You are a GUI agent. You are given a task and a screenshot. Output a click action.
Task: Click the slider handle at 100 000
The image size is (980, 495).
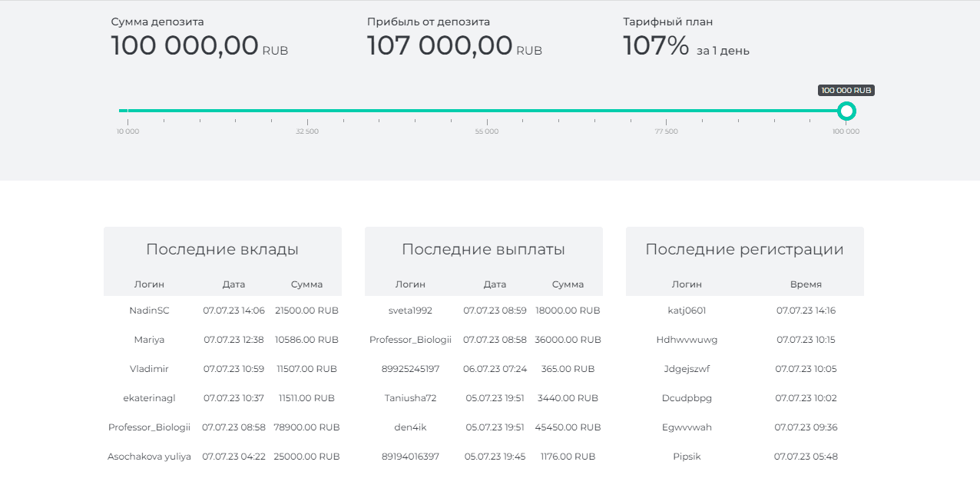(846, 111)
